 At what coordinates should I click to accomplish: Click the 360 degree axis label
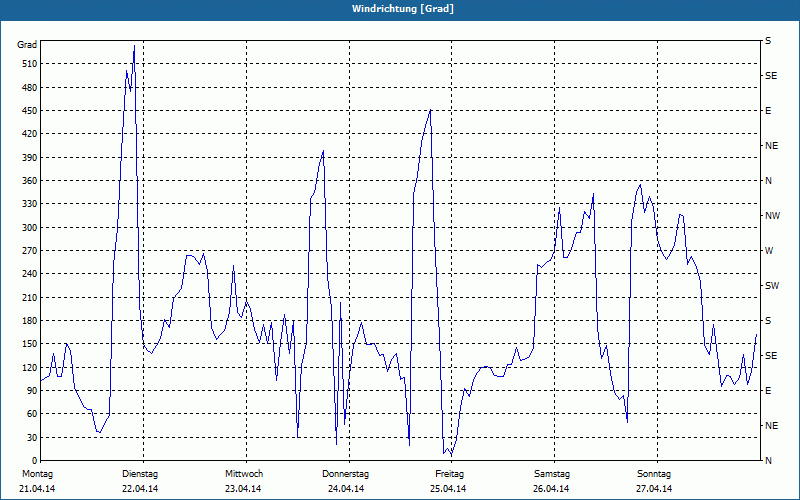30,181
